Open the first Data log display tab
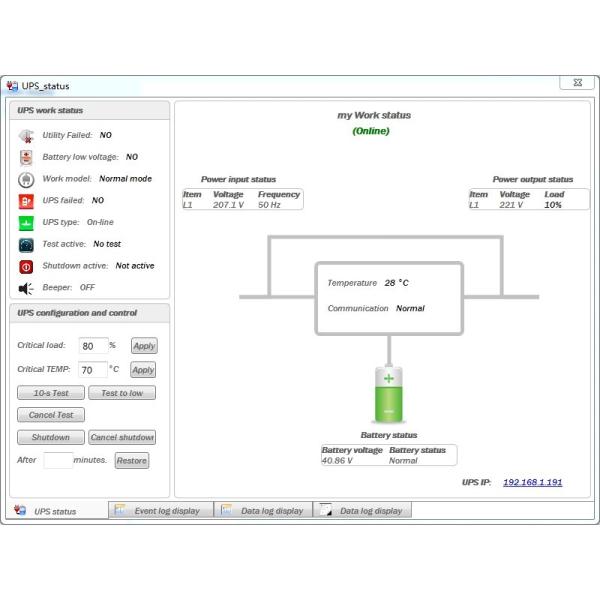Screen dimensions: 600x600 click(x=264, y=510)
